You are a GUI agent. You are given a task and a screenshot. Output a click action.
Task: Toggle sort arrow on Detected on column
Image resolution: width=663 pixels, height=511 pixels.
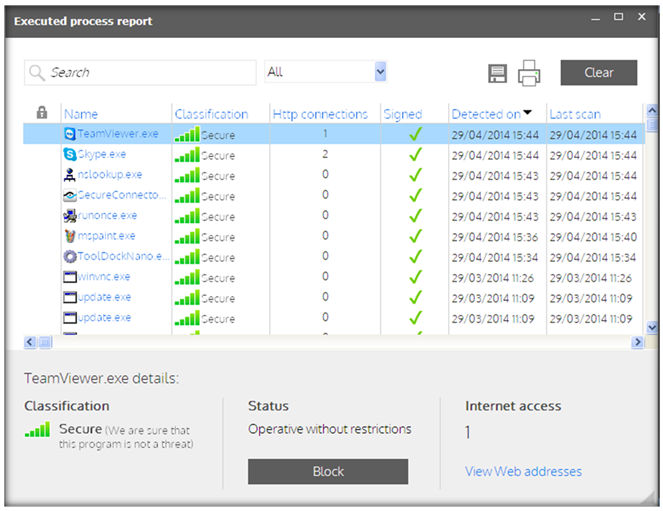click(527, 112)
